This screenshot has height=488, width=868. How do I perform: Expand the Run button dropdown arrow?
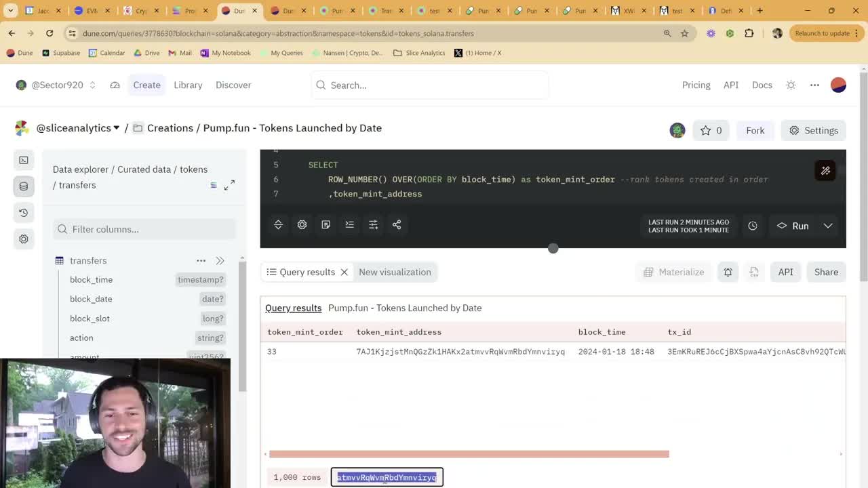click(828, 226)
